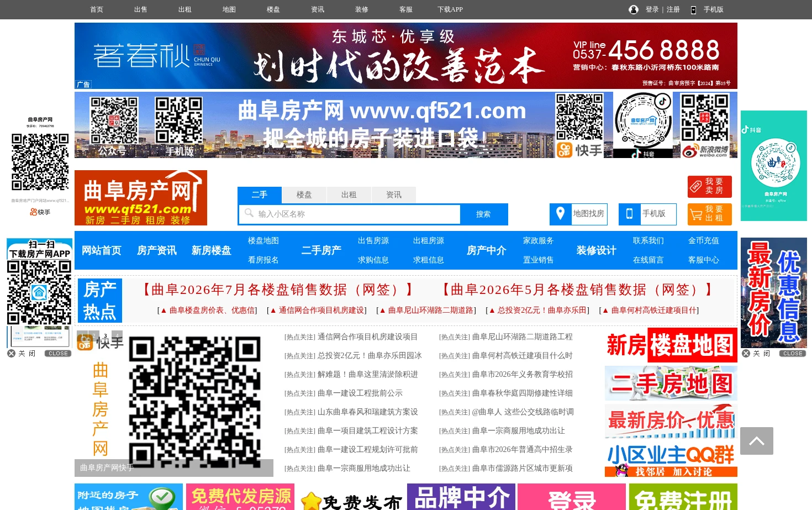Open 房产中介 in blue navigation
This screenshot has width=812, height=510.
[x=487, y=250]
